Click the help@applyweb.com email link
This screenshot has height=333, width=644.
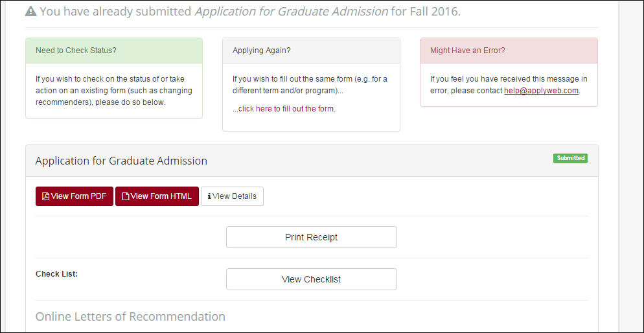pyautogui.click(x=541, y=91)
